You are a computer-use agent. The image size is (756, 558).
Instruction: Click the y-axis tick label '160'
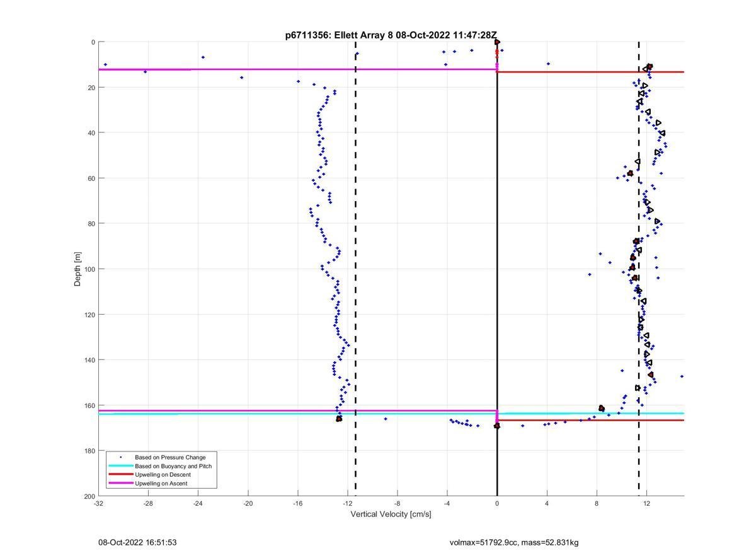(89, 405)
